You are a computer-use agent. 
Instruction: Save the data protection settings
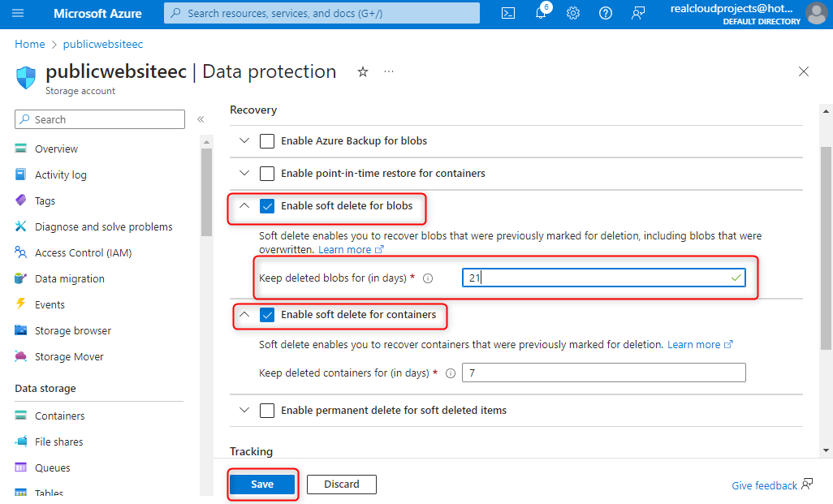pyautogui.click(x=262, y=485)
